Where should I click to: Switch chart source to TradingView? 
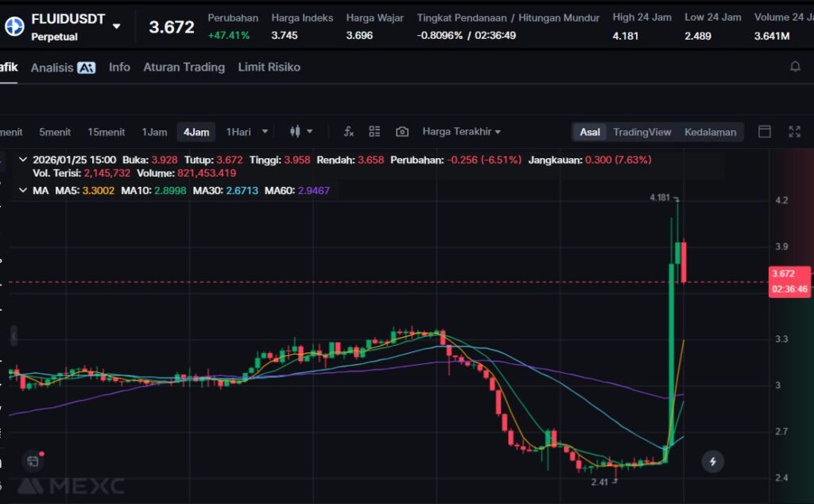(642, 132)
